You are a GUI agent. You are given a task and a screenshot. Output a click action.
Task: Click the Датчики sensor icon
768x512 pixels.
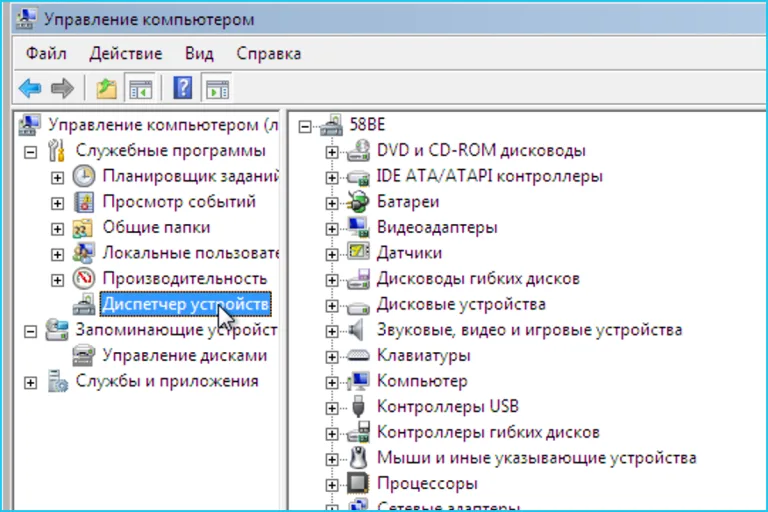click(358, 252)
